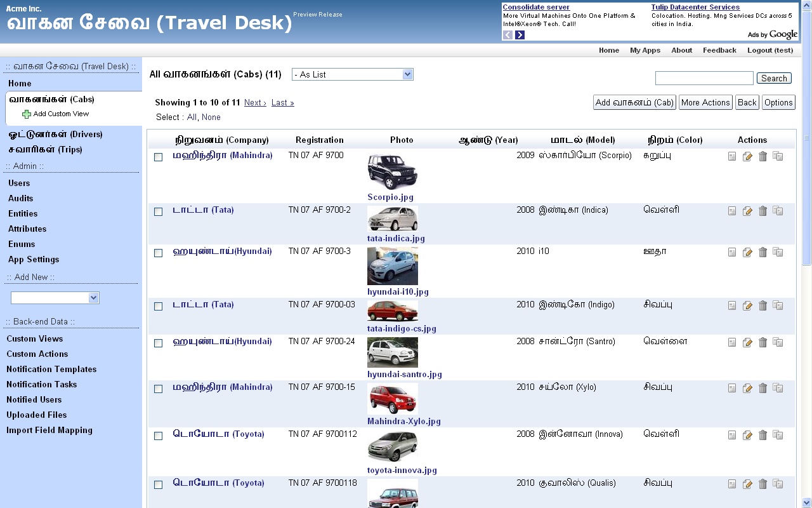The width and height of the screenshot is (812, 508).
Task: Go to the Next page of results
Action: [x=255, y=102]
